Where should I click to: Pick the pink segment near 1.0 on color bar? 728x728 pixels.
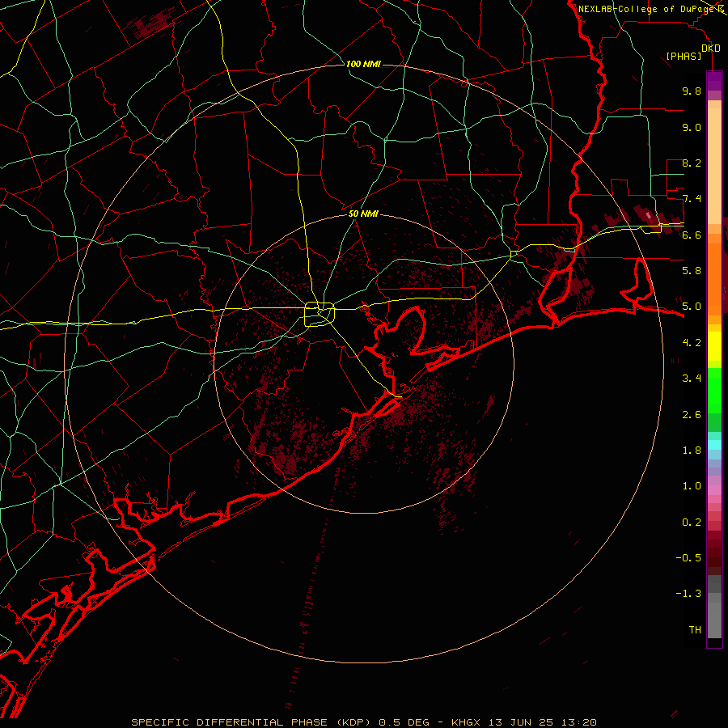coord(714,490)
